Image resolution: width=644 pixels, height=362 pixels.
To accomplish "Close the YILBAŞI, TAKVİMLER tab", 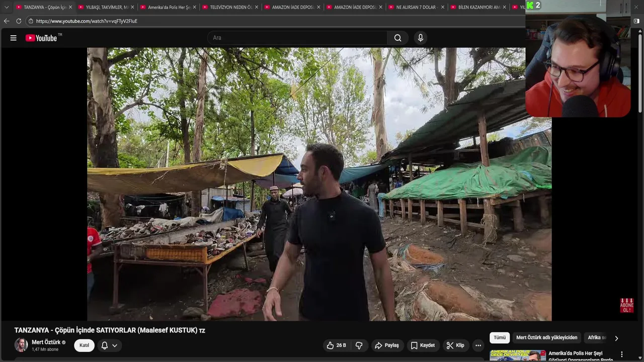I will click(x=132, y=7).
